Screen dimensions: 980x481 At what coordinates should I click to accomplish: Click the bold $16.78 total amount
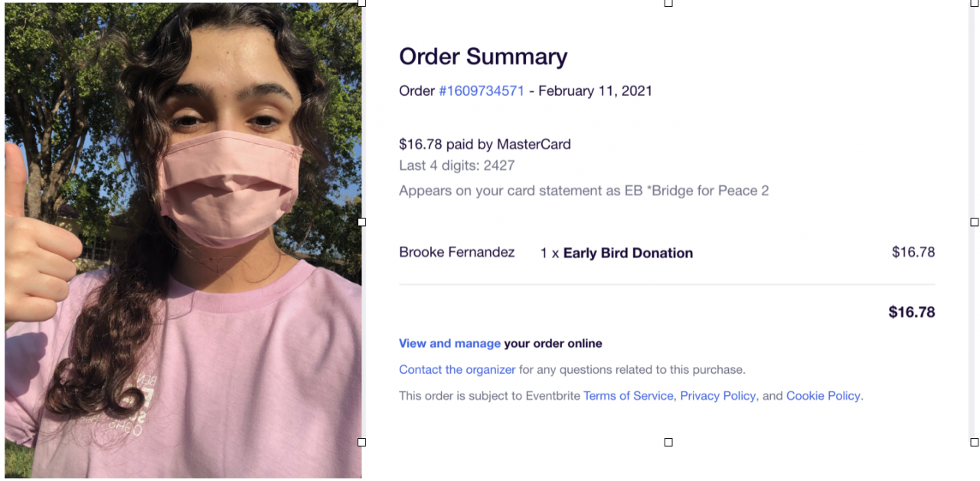coord(911,312)
